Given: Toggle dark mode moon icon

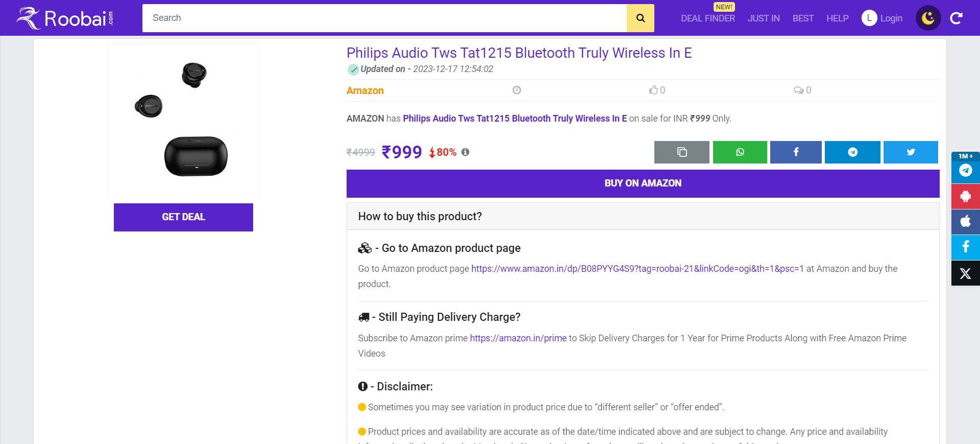Looking at the screenshot, I should pyautogui.click(x=928, y=18).
